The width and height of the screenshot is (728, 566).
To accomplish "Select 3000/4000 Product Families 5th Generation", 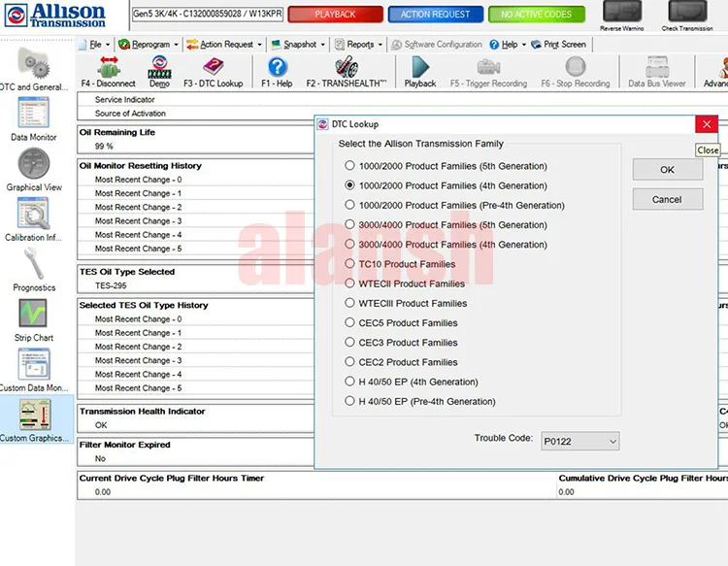I will (x=349, y=224).
